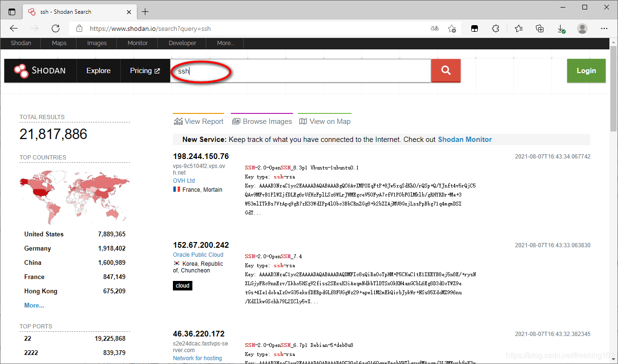Image resolution: width=618 pixels, height=364 pixels.
Task: Open the Maps top menu item
Action: [59, 43]
